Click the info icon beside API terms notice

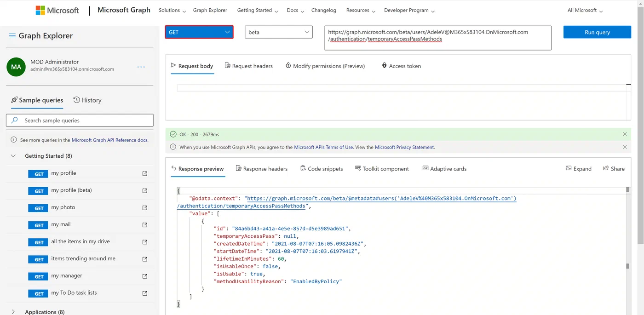(173, 147)
